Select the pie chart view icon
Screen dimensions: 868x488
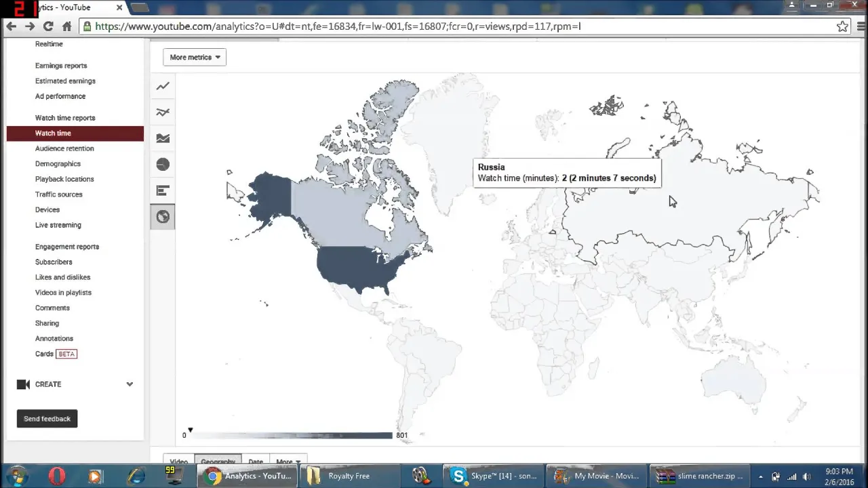tap(163, 165)
